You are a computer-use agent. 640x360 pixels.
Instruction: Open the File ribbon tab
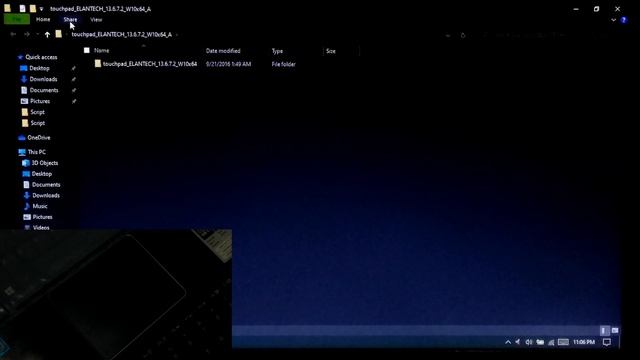point(17,19)
